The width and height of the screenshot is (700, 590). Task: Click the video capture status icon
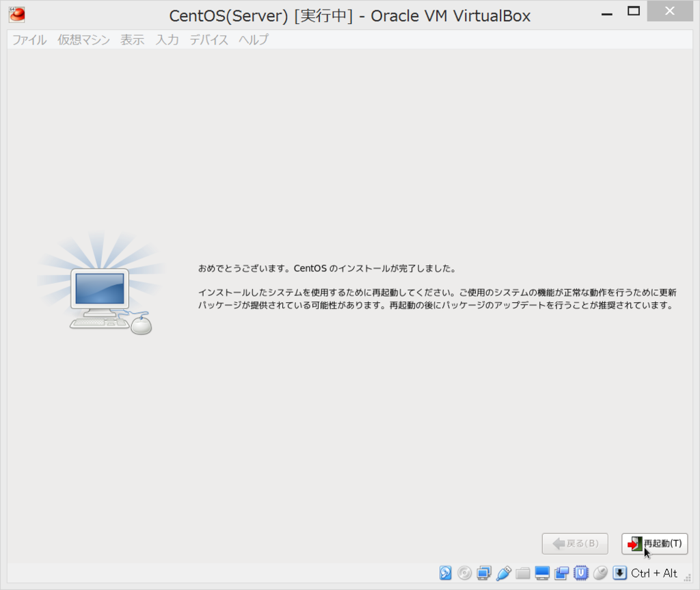point(562,573)
